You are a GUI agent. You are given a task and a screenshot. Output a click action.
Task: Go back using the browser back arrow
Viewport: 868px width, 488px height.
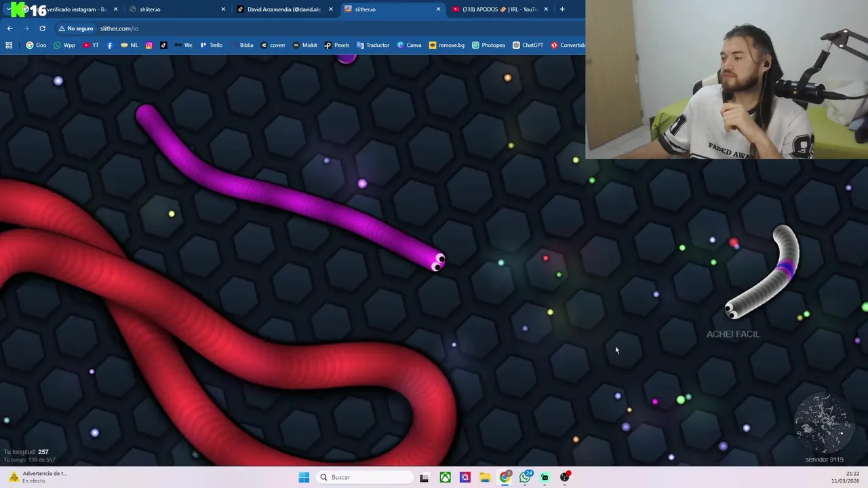click(x=9, y=28)
